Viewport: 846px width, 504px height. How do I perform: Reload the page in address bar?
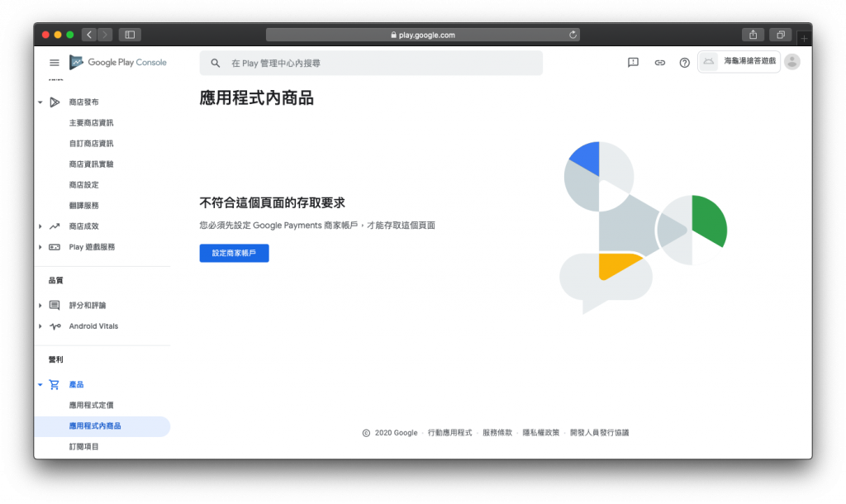(x=573, y=35)
